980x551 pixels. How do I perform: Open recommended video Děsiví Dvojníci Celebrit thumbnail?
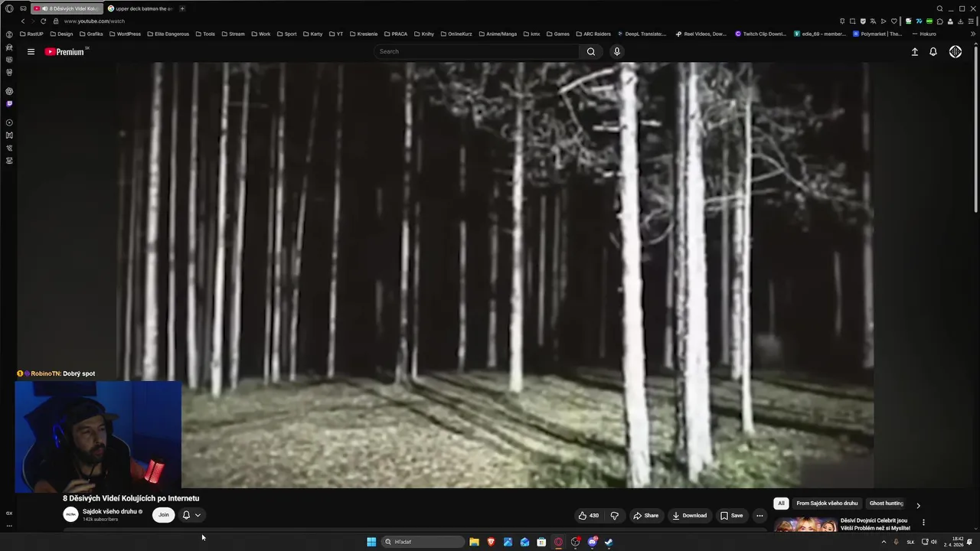point(805,525)
